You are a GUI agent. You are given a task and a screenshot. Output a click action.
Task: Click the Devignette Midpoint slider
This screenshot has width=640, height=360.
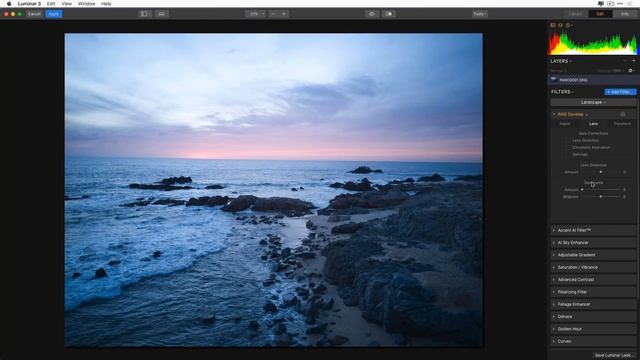[601, 197]
